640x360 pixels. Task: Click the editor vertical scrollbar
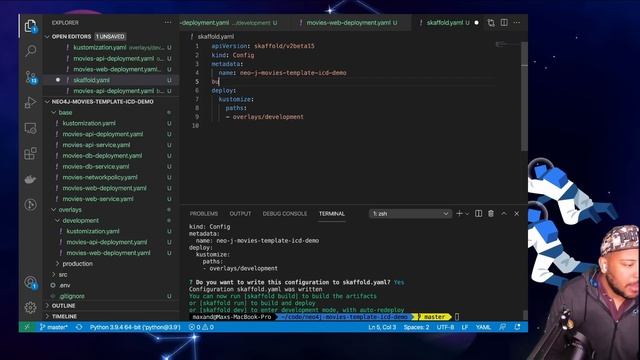[524, 96]
